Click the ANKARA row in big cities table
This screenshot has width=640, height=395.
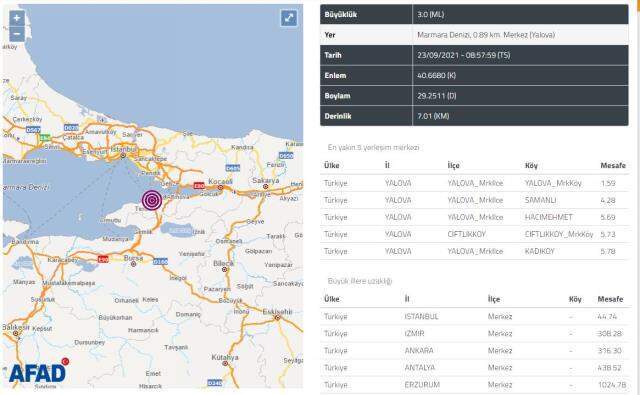475,351
